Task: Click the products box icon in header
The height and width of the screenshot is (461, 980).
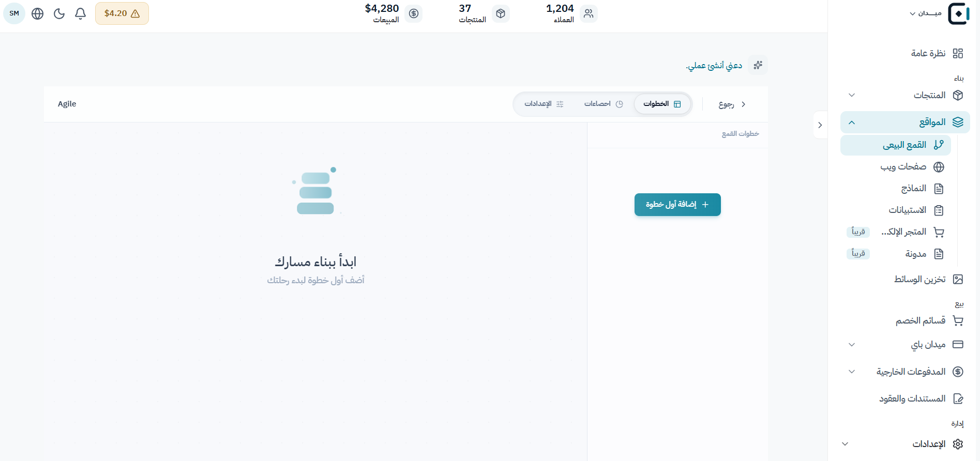Action: coord(501,13)
